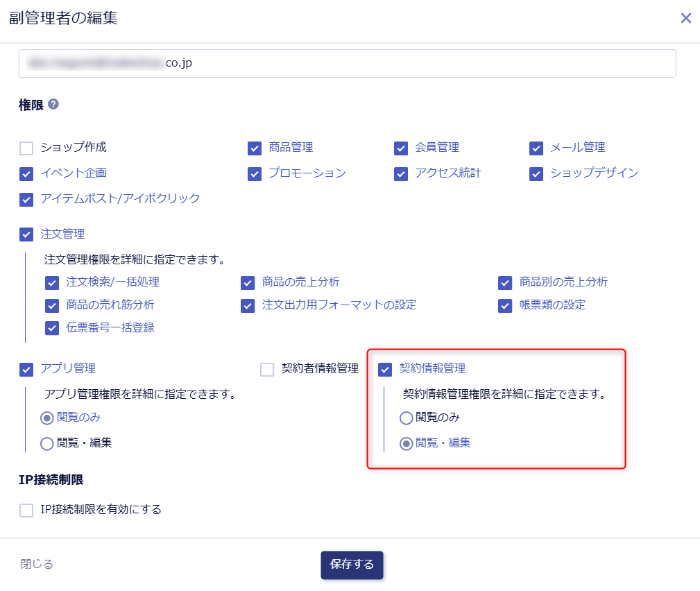Click the help icon next to 権限

pos(53,104)
